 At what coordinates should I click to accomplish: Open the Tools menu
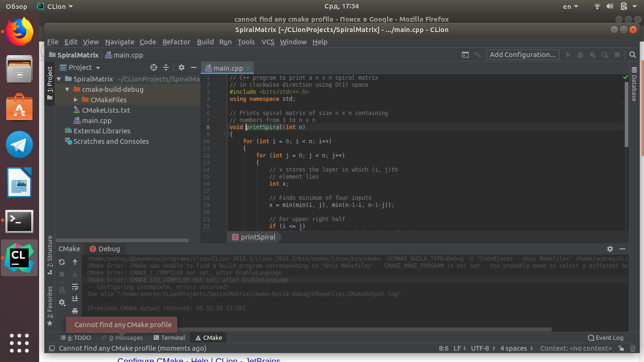pos(246,42)
